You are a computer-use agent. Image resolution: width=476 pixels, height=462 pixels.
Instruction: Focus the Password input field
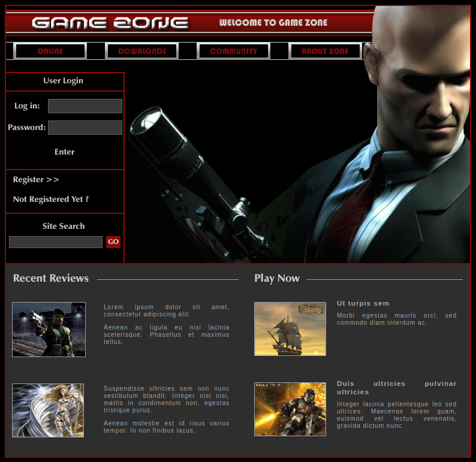tap(85, 128)
